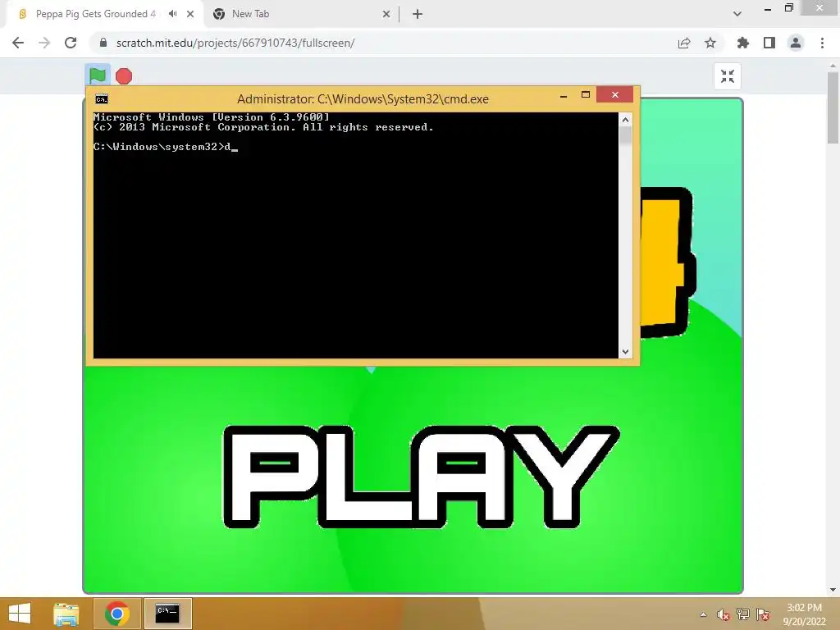
Task: Open the Action Center flag icon
Action: (763, 614)
